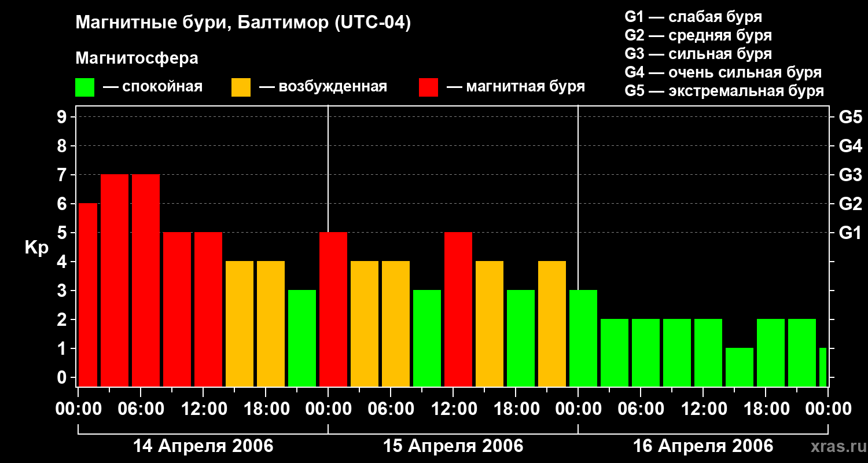Click the red Kp 5 bar at 08:00–11:00 on 14 April

pos(177,310)
